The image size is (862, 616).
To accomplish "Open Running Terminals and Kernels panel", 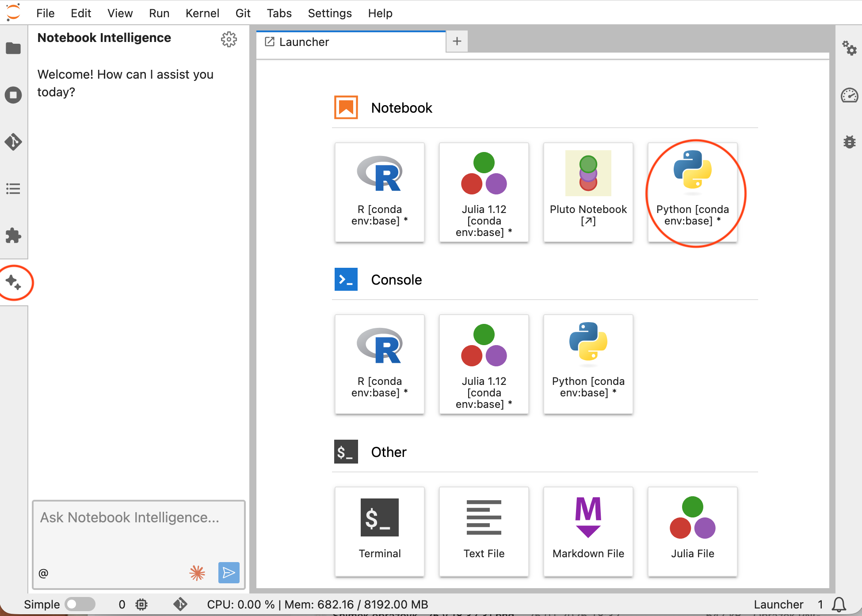I will click(x=13, y=95).
